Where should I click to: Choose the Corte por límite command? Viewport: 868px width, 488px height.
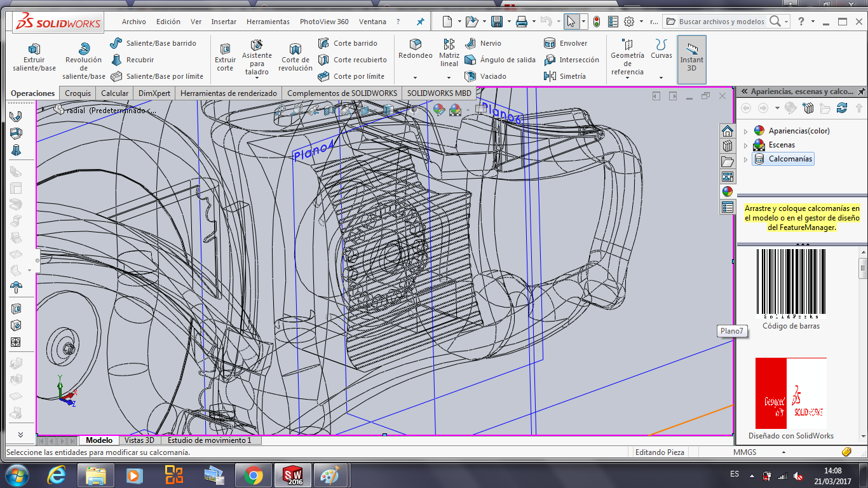[x=351, y=76]
